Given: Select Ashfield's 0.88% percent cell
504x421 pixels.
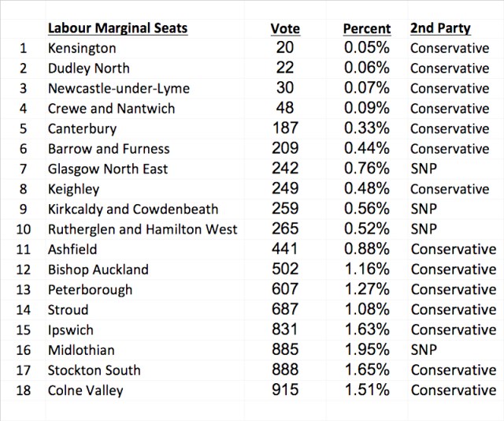Looking at the screenshot, I should coord(366,249).
